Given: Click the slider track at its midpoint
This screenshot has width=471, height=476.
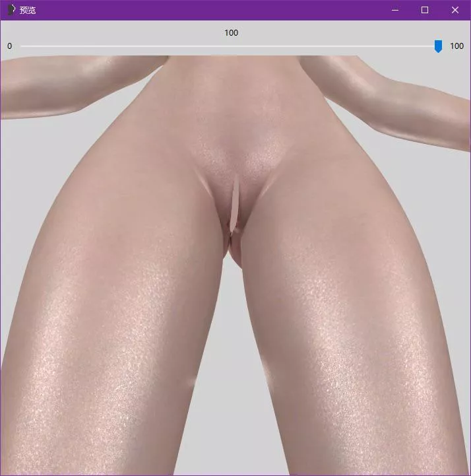Looking at the screenshot, I should coord(230,46).
